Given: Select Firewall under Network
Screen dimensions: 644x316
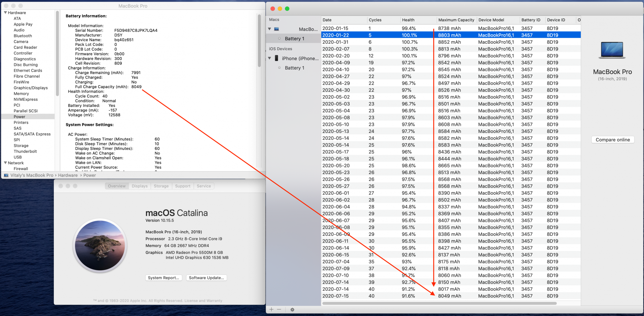Looking at the screenshot, I should (21, 169).
